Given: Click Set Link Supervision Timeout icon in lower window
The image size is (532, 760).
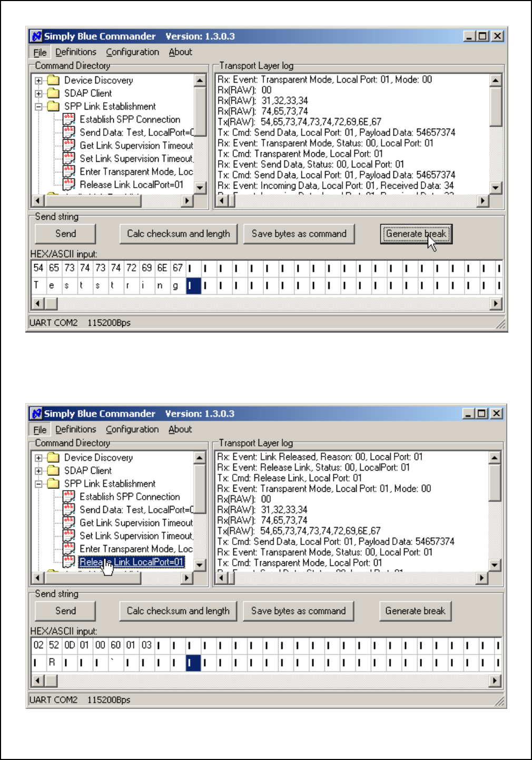Looking at the screenshot, I should 68,535.
